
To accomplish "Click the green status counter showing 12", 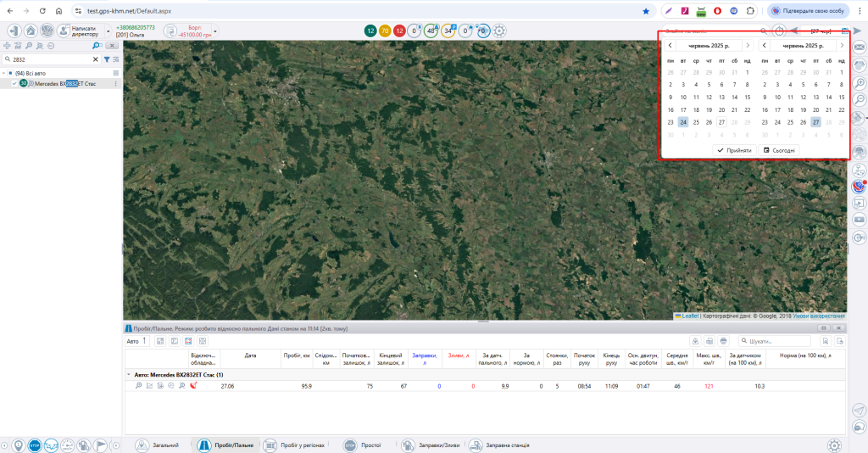I will (370, 31).
